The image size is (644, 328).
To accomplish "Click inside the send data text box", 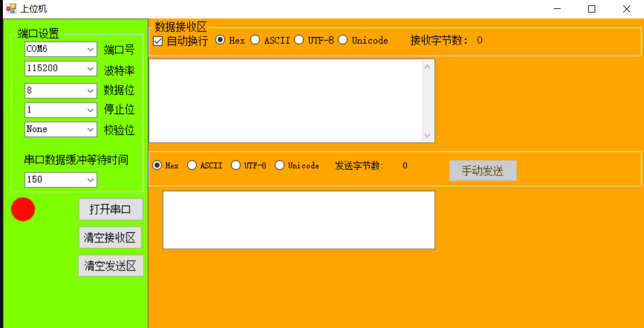I will point(299,220).
